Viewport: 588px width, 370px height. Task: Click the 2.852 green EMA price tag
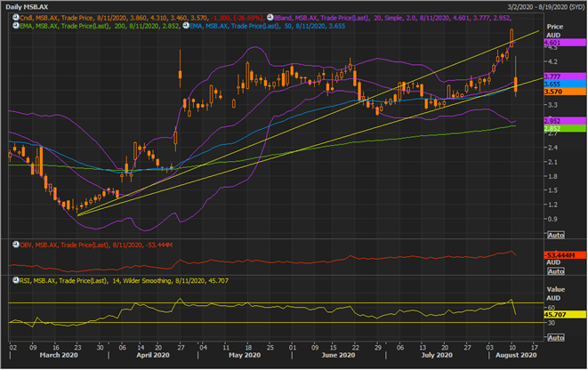[x=565, y=129]
